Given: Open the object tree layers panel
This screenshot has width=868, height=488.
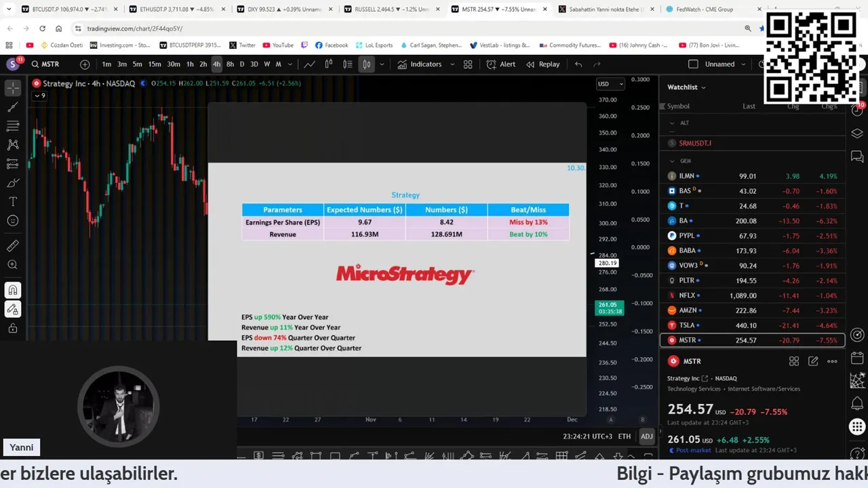Looking at the screenshot, I should [x=857, y=134].
